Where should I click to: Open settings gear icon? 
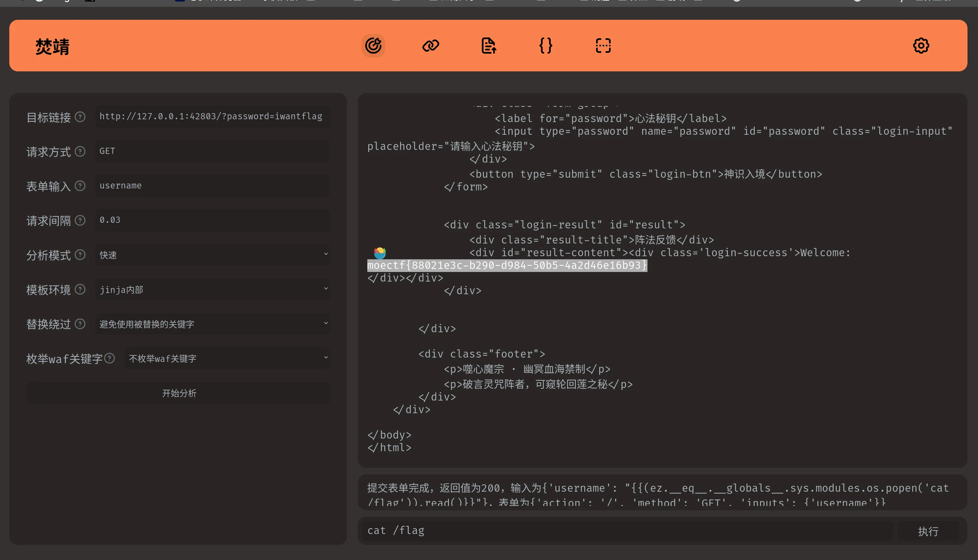pos(921,46)
